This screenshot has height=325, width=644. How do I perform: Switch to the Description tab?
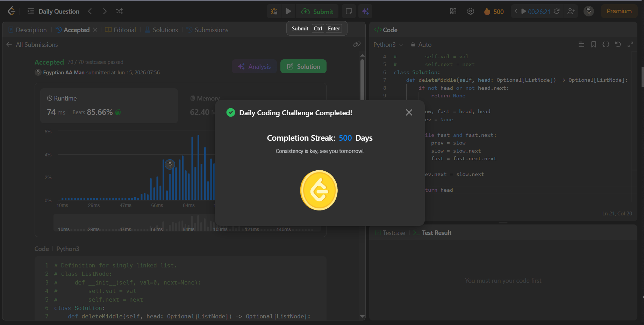pyautogui.click(x=27, y=30)
